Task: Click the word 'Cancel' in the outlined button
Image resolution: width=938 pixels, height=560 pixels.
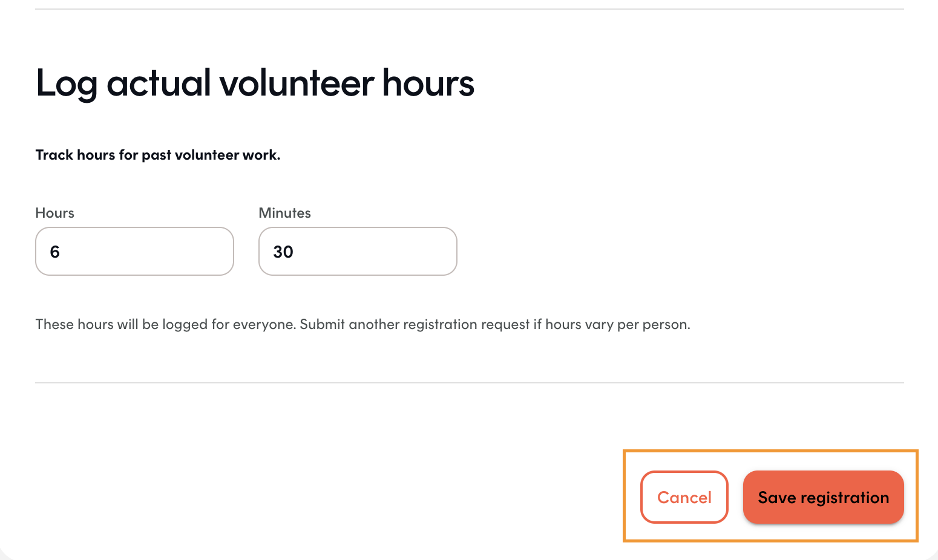Action: coord(684,497)
